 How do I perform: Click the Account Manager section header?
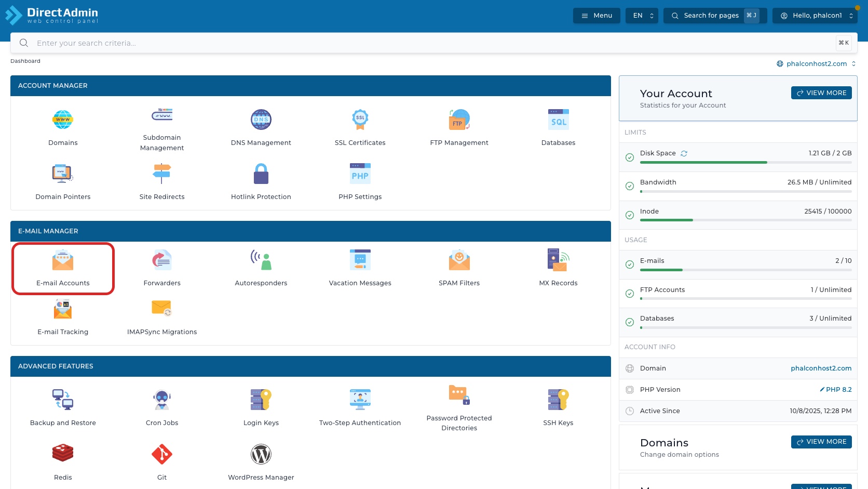pos(310,86)
